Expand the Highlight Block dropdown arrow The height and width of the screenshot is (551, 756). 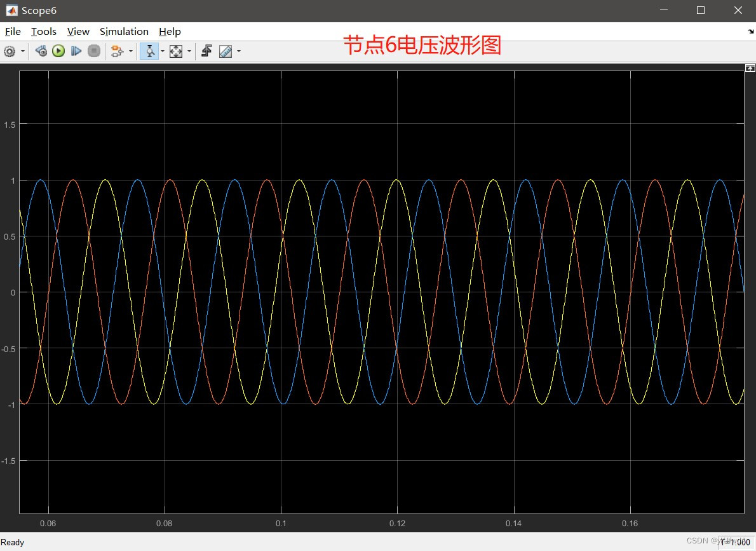click(131, 51)
